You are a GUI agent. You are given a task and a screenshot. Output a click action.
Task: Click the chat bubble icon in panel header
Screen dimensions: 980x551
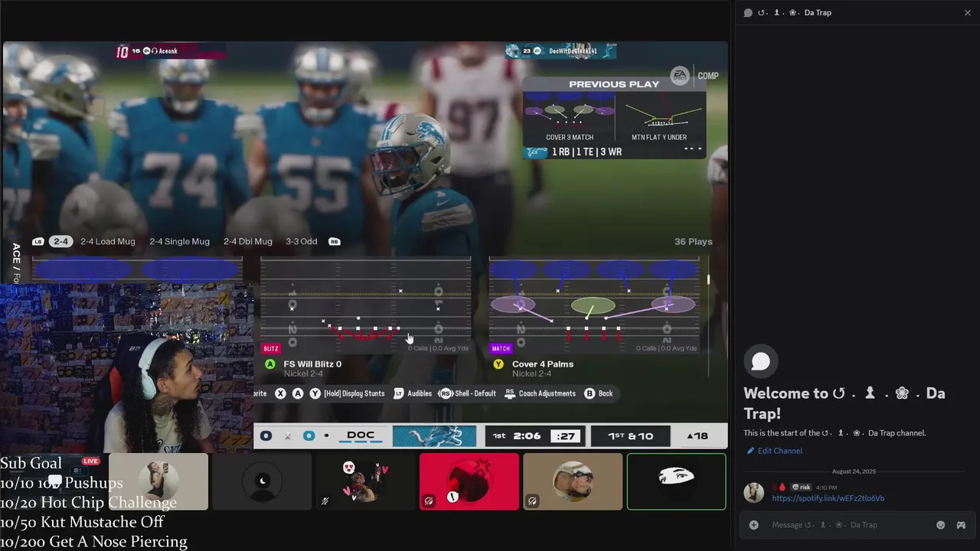[x=749, y=13]
